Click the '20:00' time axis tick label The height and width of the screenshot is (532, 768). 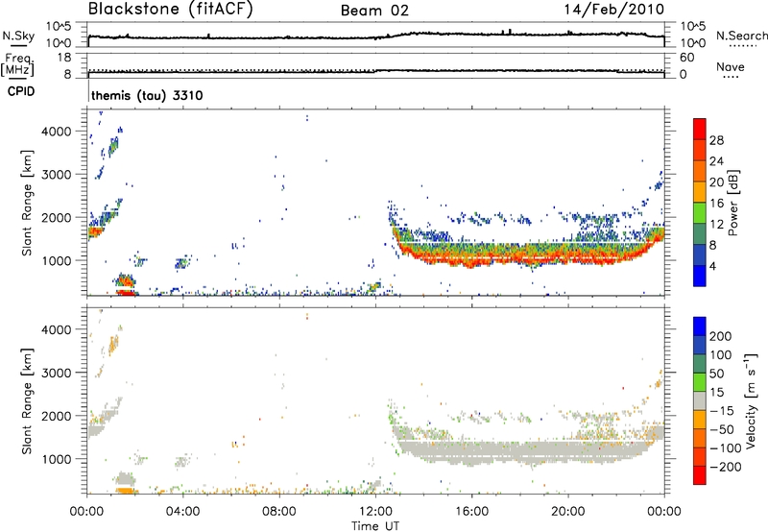click(x=568, y=512)
